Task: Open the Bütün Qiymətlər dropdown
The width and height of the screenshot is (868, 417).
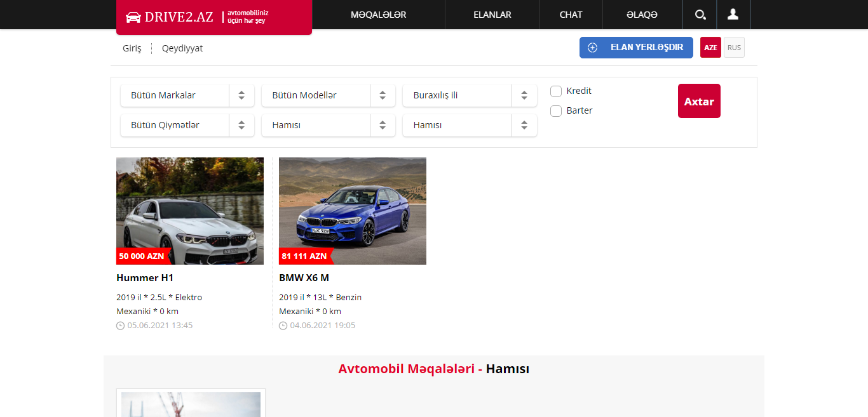Action: tap(187, 125)
